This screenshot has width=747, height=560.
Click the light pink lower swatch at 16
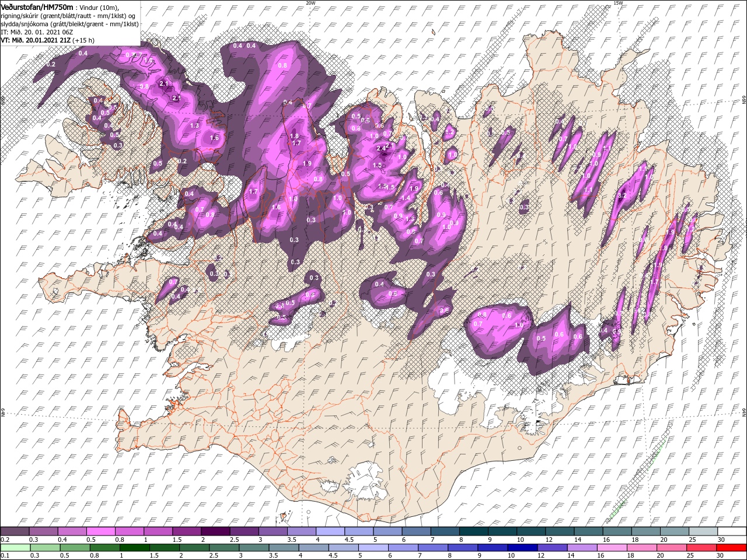tap(611, 548)
